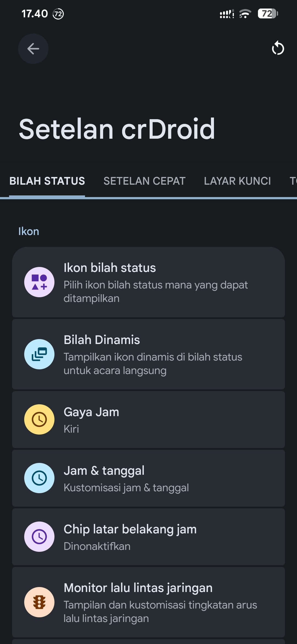Tap the Wi-Fi icon in status bar

pos(245,13)
